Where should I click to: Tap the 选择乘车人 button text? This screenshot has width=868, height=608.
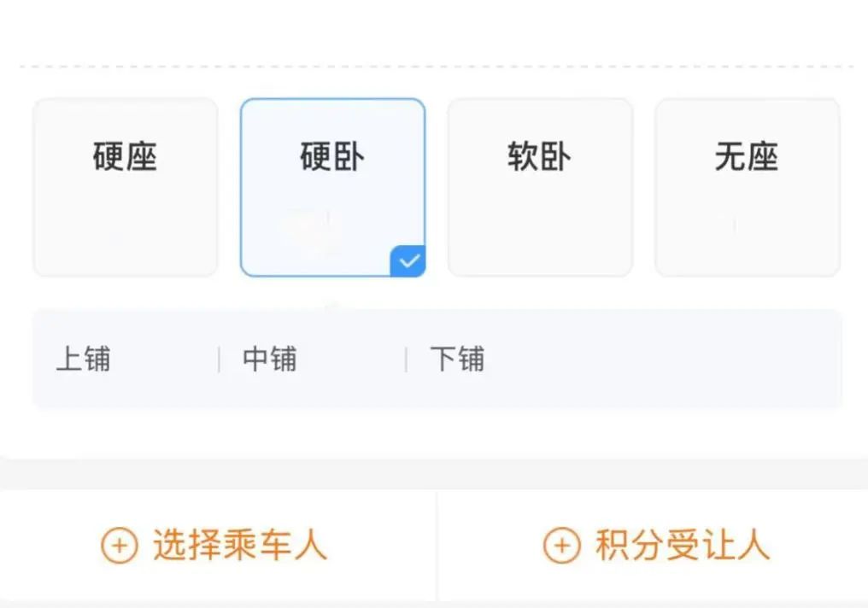click(x=240, y=546)
